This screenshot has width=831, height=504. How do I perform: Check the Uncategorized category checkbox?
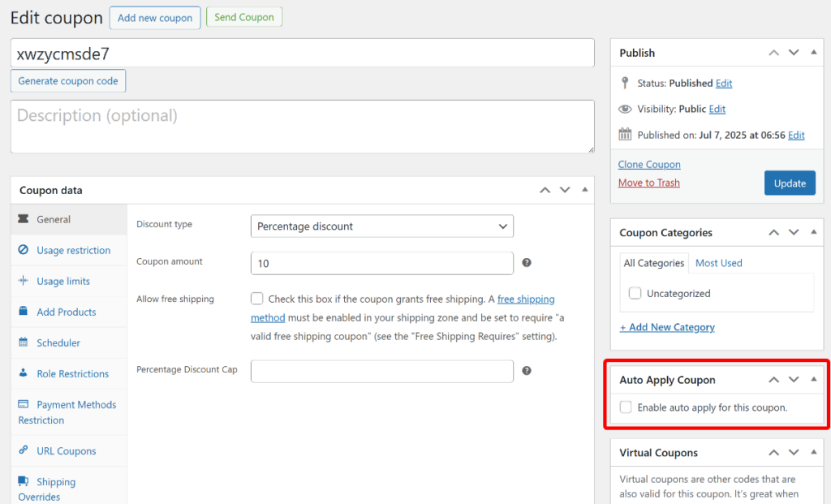pyautogui.click(x=634, y=293)
